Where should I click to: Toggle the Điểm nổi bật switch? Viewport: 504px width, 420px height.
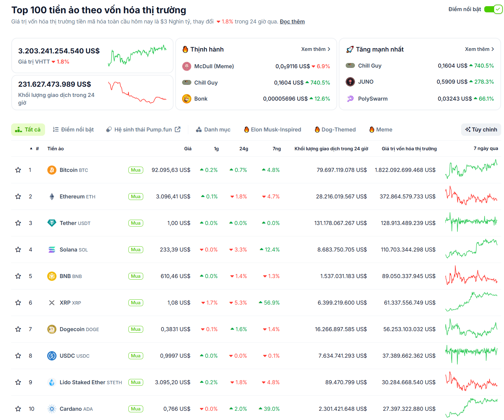tap(493, 9)
